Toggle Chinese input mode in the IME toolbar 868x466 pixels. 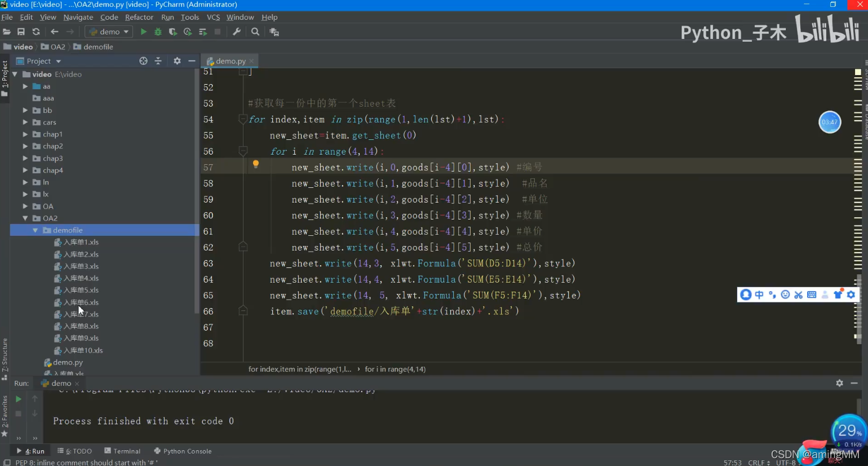tap(759, 294)
